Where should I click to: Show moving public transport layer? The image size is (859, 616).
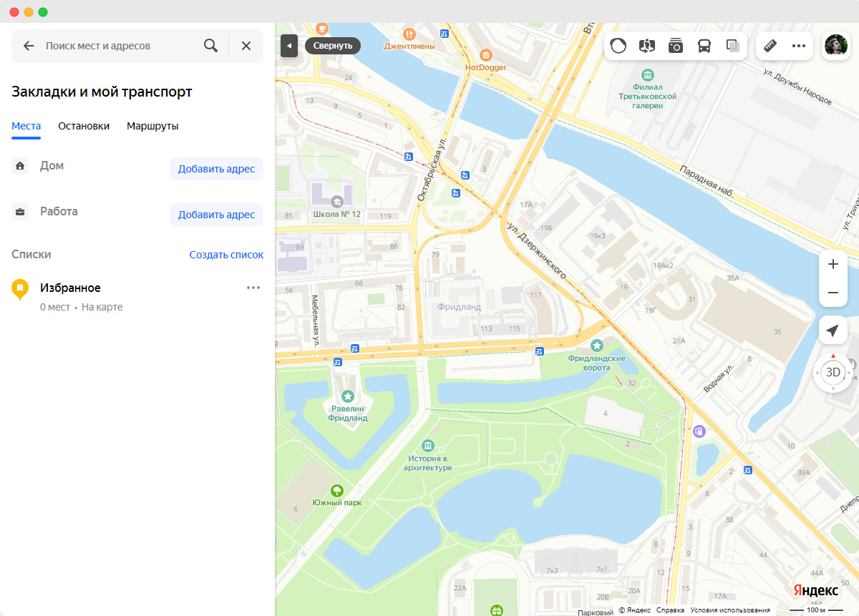tap(704, 46)
